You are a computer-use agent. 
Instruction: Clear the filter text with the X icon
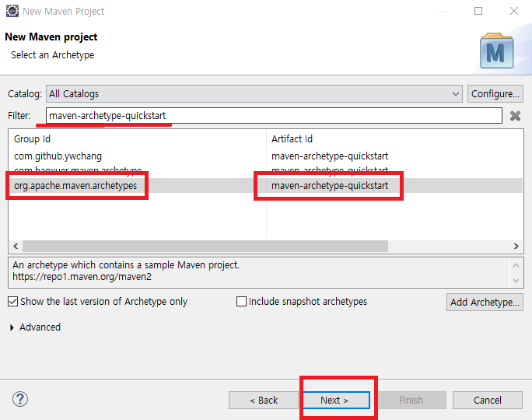point(515,116)
